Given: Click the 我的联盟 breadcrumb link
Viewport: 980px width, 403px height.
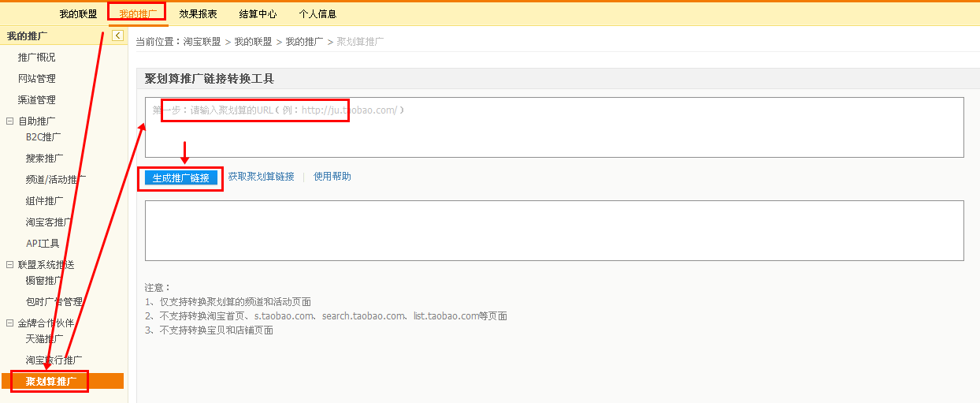Looking at the screenshot, I should tap(253, 41).
